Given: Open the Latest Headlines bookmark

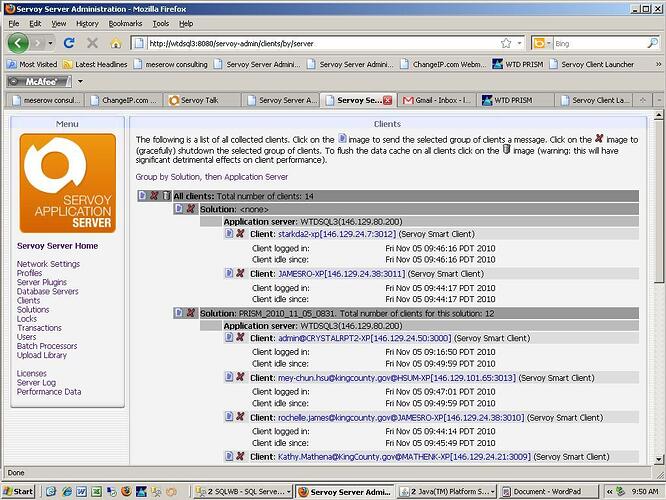Looking at the screenshot, I should coord(96,64).
